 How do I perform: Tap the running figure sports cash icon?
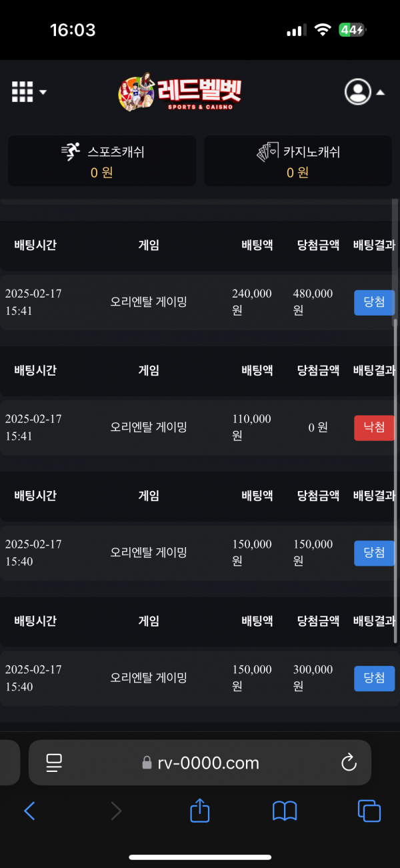click(71, 152)
